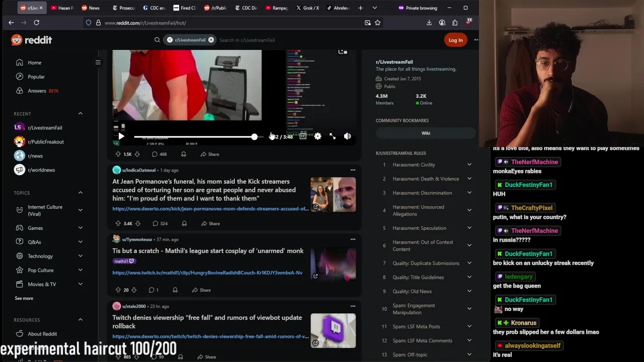The image size is (644, 362).
Task: Share the video post
Action: pyautogui.click(x=210, y=154)
